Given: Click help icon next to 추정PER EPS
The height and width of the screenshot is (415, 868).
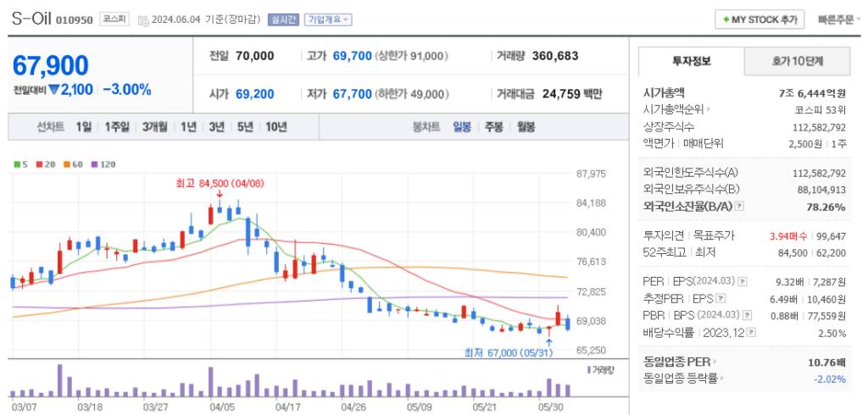Looking at the screenshot, I should (x=721, y=299).
